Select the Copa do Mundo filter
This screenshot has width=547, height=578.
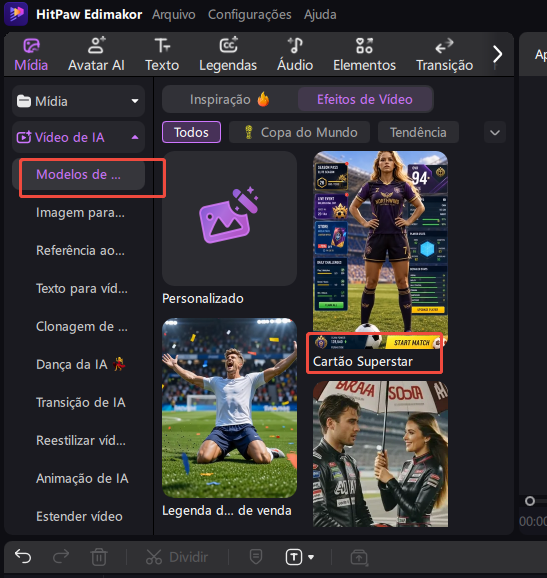point(299,132)
